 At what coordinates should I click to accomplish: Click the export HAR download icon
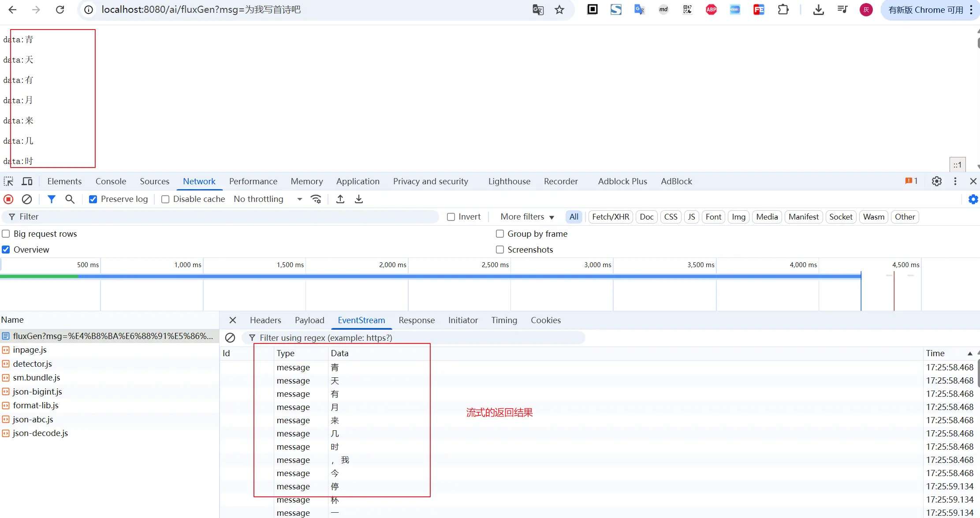[359, 199]
